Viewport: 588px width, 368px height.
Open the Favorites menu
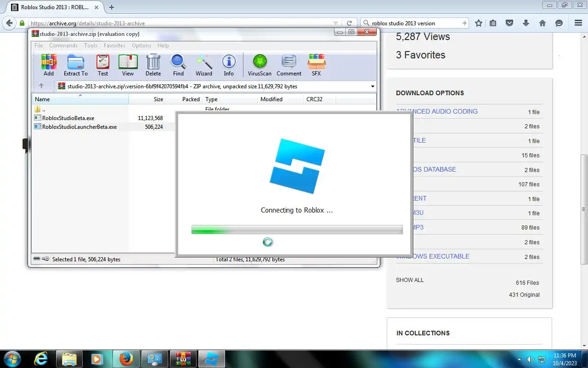click(x=114, y=46)
